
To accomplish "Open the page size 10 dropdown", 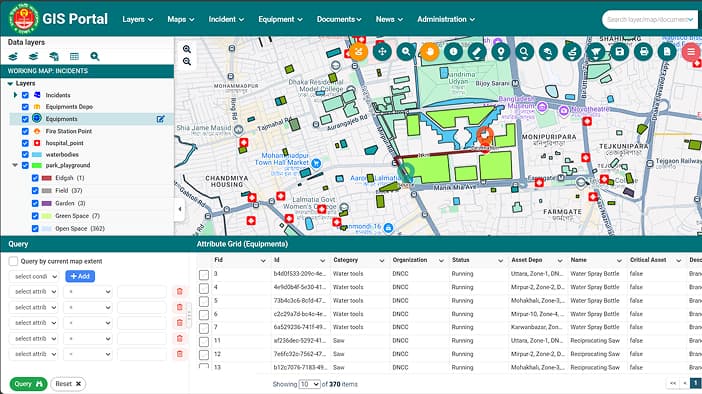I will tap(309, 384).
